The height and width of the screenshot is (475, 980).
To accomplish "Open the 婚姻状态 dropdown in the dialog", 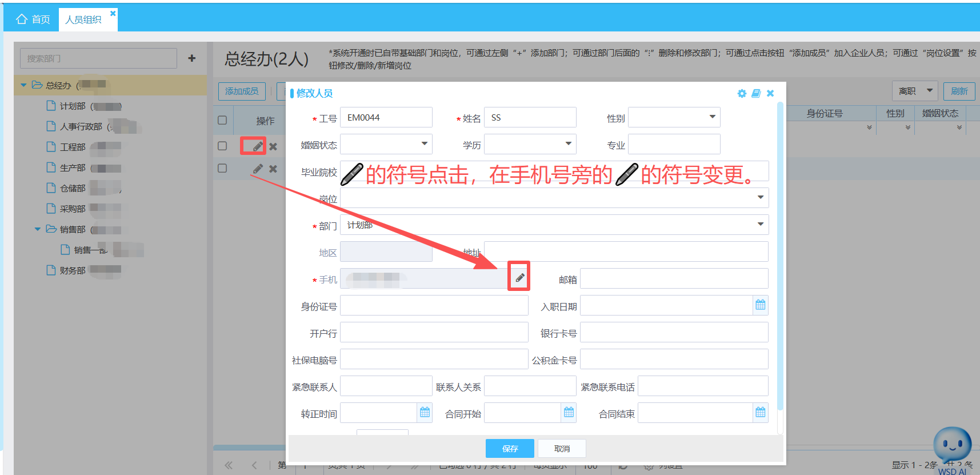I will coord(424,144).
